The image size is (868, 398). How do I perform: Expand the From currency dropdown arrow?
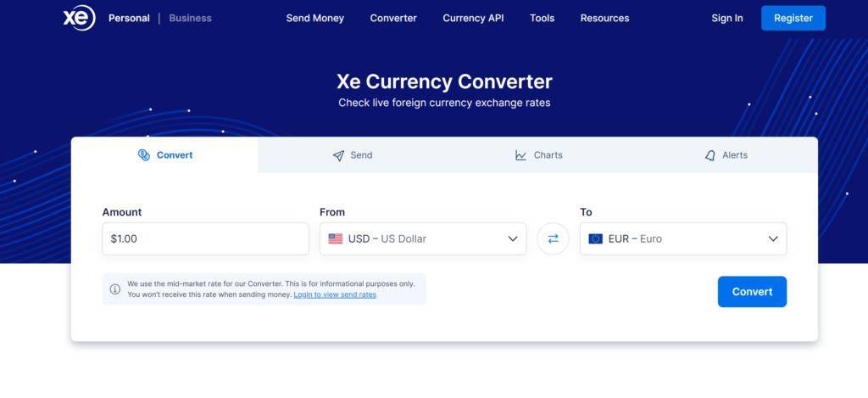(513, 239)
